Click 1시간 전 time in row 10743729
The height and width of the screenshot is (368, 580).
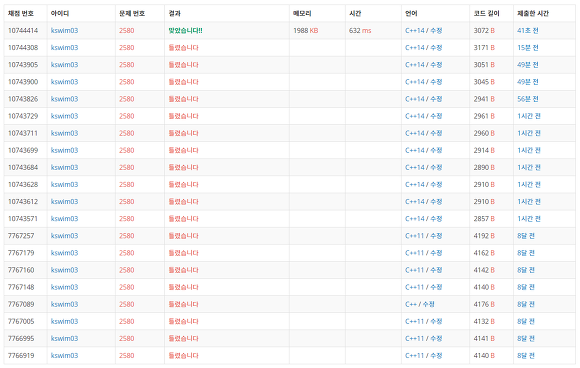[x=529, y=116]
